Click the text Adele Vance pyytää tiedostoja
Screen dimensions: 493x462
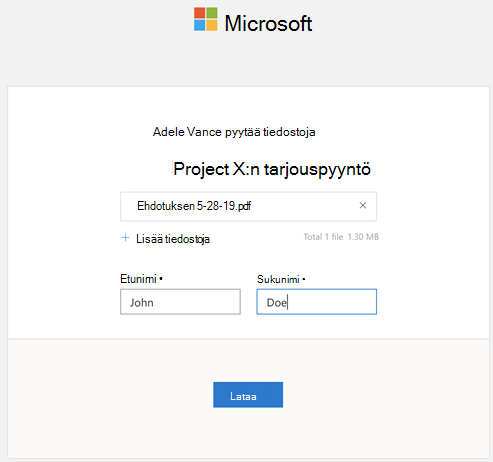tap(234, 132)
